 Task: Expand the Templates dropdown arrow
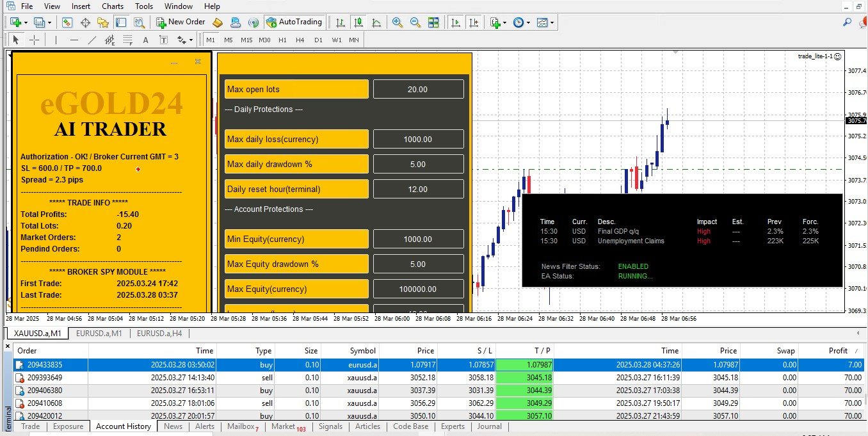pos(552,22)
